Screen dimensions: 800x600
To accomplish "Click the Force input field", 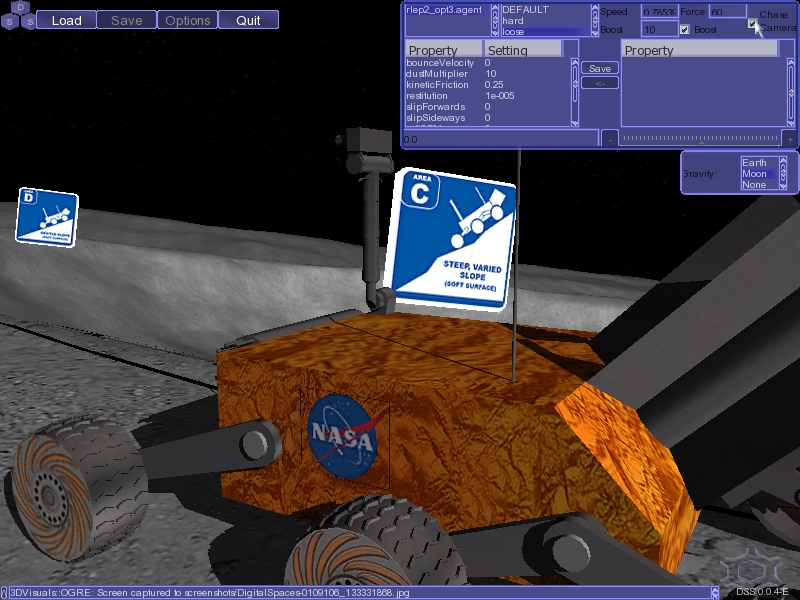I will click(728, 12).
